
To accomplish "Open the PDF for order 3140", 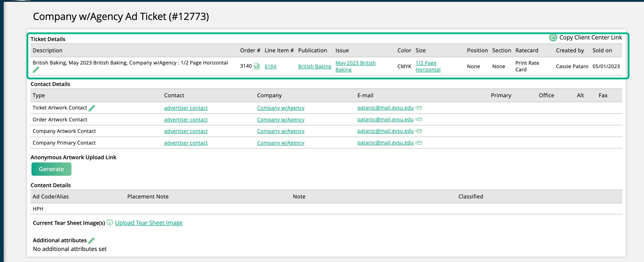I will pyautogui.click(x=256, y=66).
